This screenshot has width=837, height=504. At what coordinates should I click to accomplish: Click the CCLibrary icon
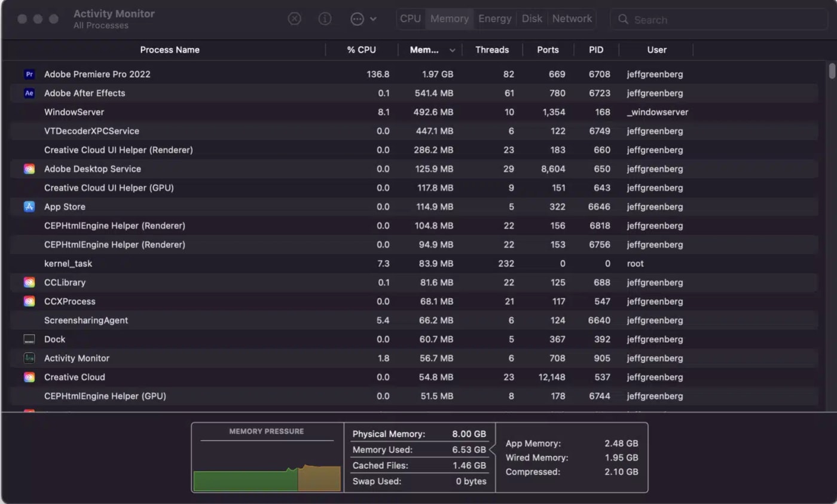29,283
